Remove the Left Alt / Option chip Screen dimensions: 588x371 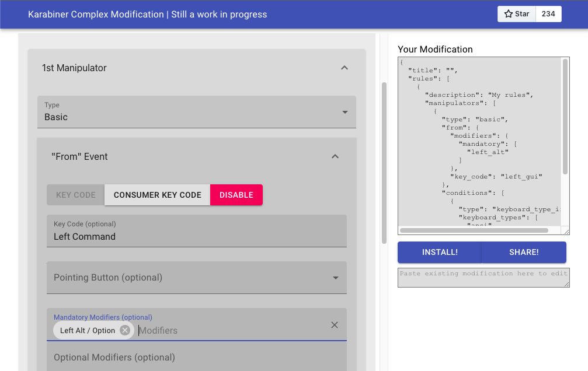click(x=125, y=330)
